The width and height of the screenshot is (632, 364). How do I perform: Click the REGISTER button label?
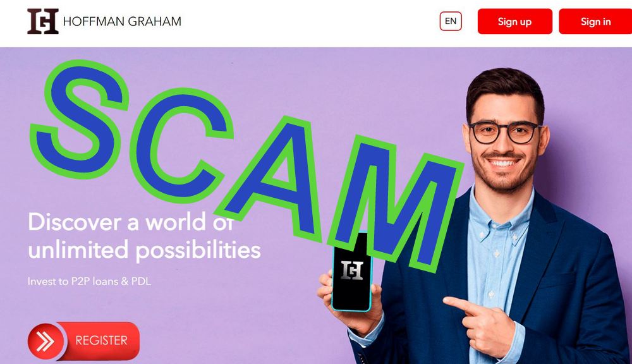click(101, 341)
